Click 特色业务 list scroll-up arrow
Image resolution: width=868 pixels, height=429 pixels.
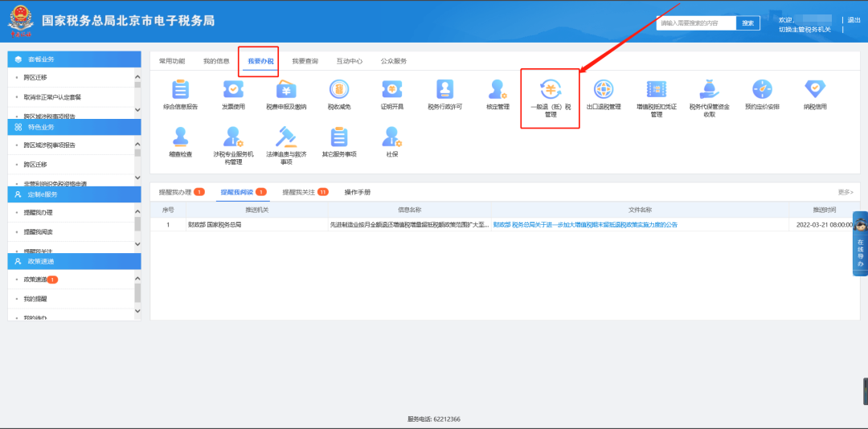[x=137, y=145]
